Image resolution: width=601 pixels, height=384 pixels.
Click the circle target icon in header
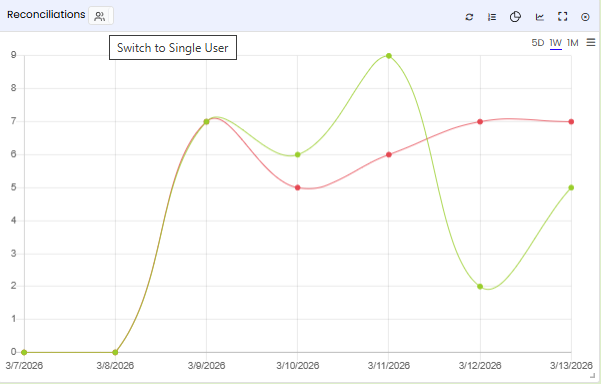click(x=585, y=17)
